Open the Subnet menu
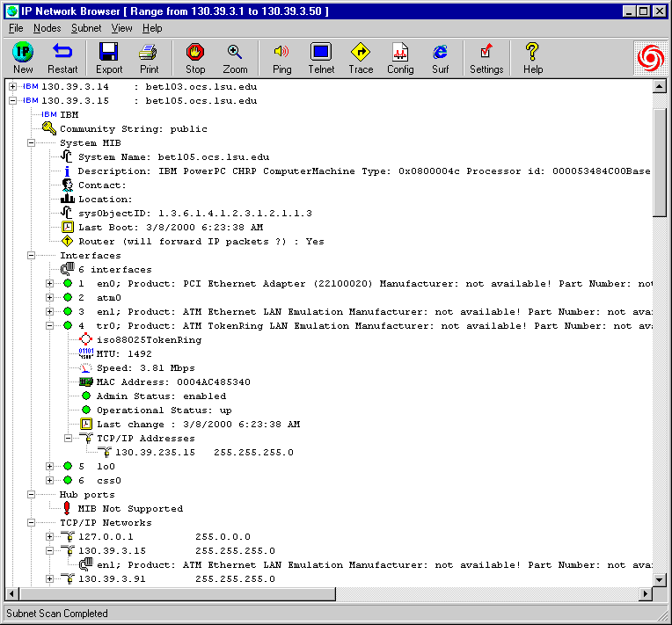The height and width of the screenshot is (625, 672). coord(86,28)
